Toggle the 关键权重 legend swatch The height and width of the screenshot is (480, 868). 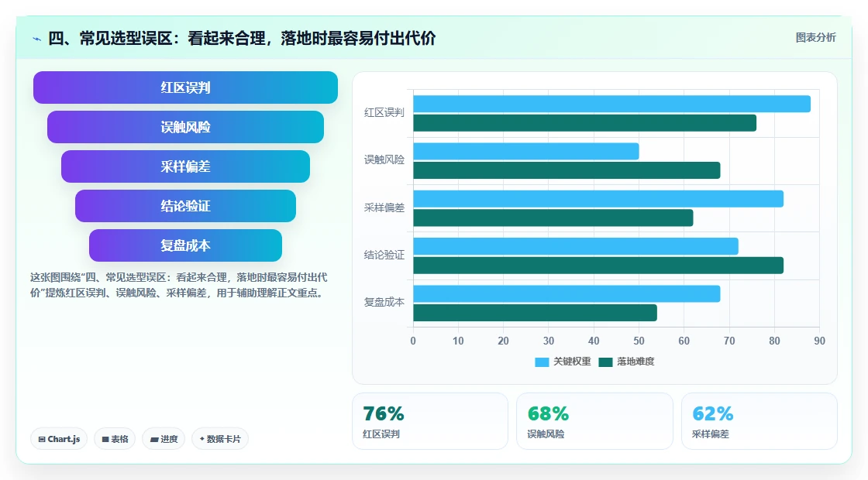point(542,362)
